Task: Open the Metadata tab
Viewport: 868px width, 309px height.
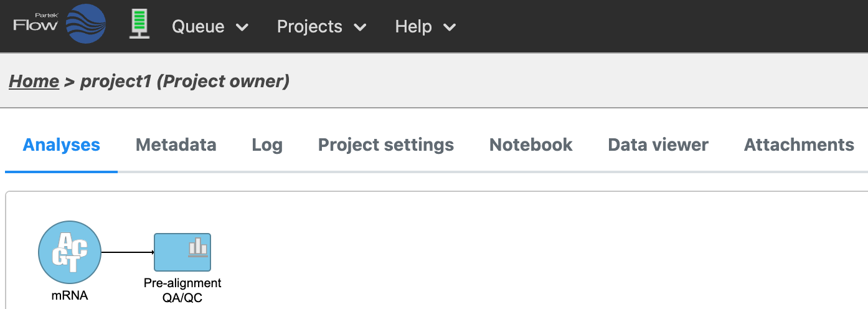Action: click(x=176, y=145)
